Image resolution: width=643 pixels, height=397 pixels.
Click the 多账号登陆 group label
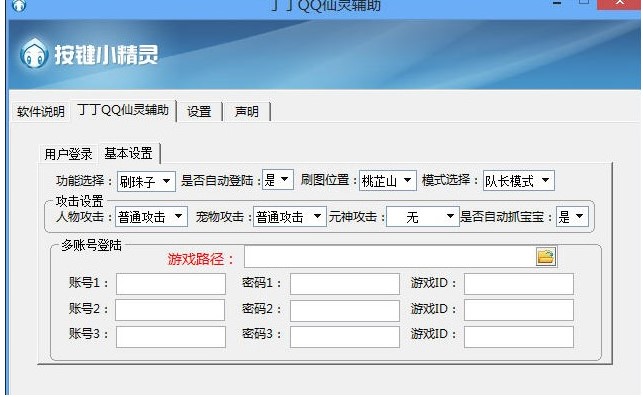91,245
